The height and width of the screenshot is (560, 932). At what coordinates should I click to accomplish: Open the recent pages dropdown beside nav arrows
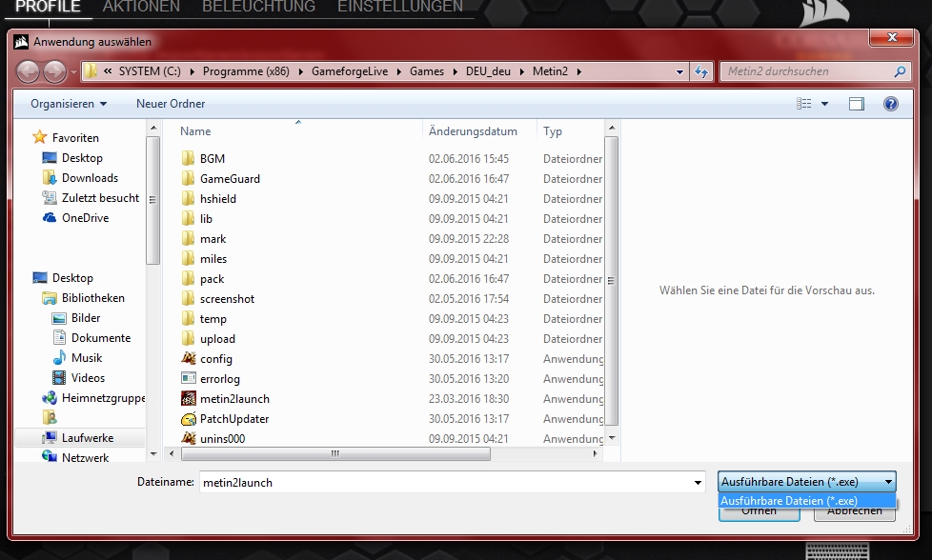(x=73, y=71)
